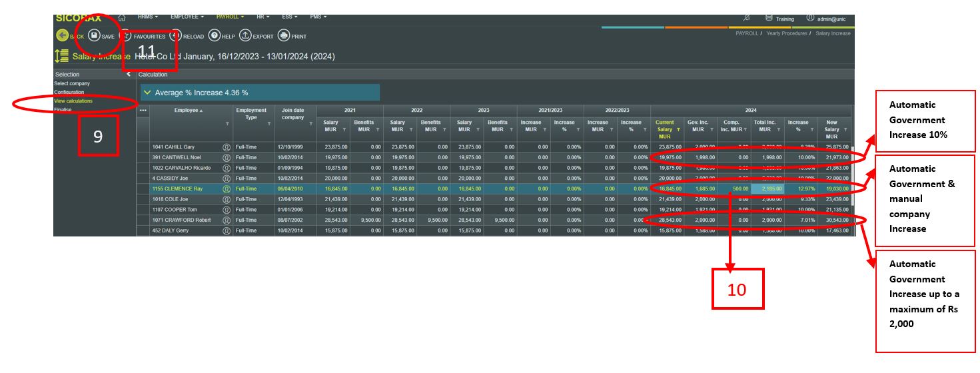Screen dimensions: 980x373
Task: Collapse the Selection side panel
Action: tap(129, 75)
